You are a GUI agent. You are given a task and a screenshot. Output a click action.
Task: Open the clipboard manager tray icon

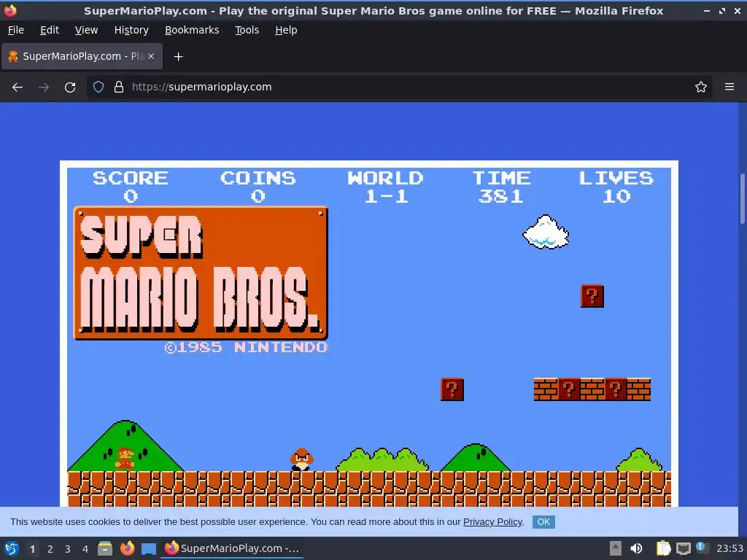tap(663, 548)
